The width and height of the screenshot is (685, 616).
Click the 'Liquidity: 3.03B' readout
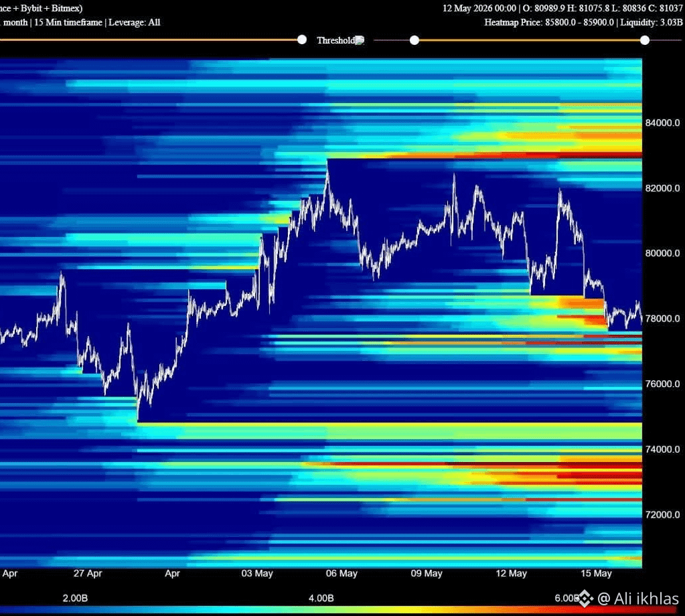[652, 22]
